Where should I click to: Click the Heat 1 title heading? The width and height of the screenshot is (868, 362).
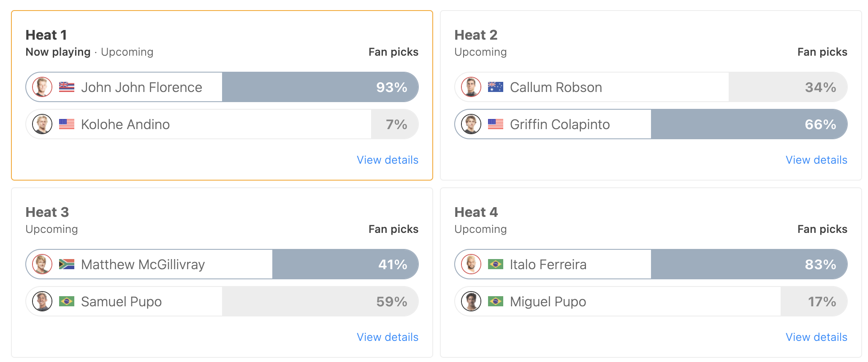pyautogui.click(x=46, y=35)
